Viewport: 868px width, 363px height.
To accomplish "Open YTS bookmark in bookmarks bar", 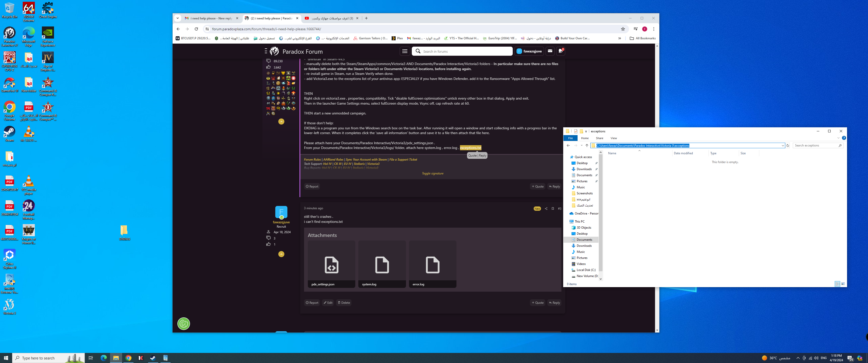I will click(461, 38).
